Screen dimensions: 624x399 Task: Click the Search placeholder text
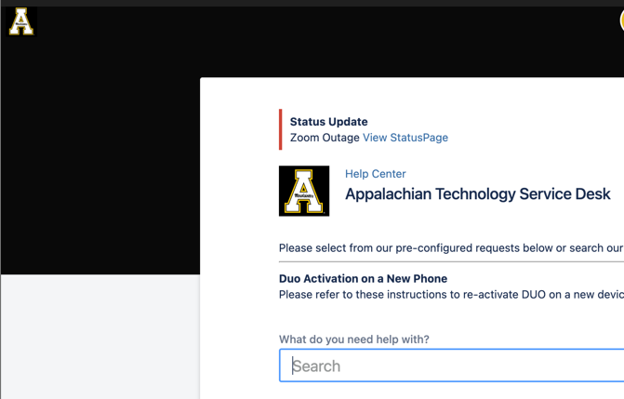point(317,366)
